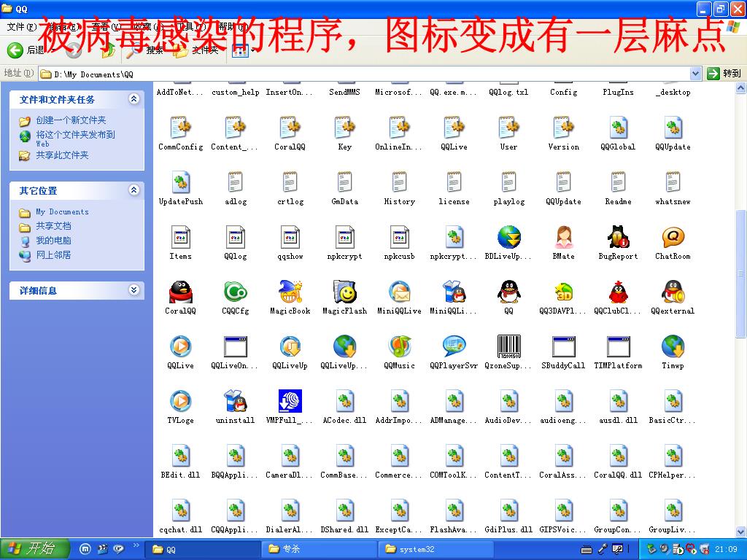Select the cqchat.dll file icon
The image size is (747, 560).
coord(181,510)
